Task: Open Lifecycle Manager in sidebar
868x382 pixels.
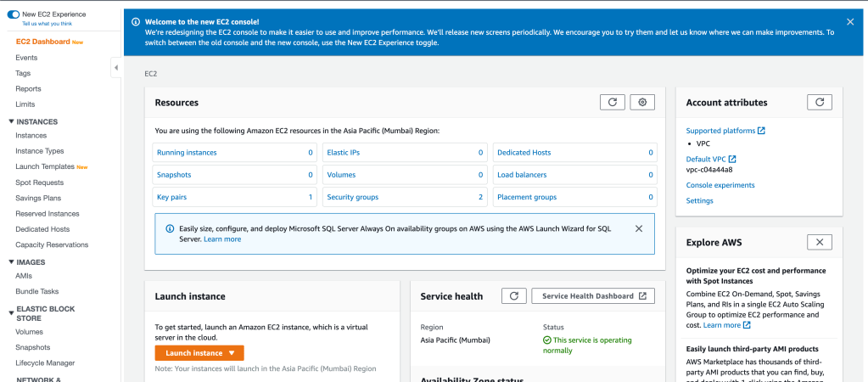Action: pyautogui.click(x=45, y=362)
